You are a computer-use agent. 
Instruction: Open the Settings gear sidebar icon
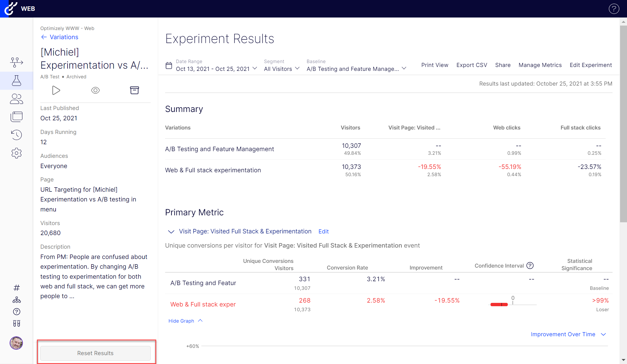[x=16, y=153]
